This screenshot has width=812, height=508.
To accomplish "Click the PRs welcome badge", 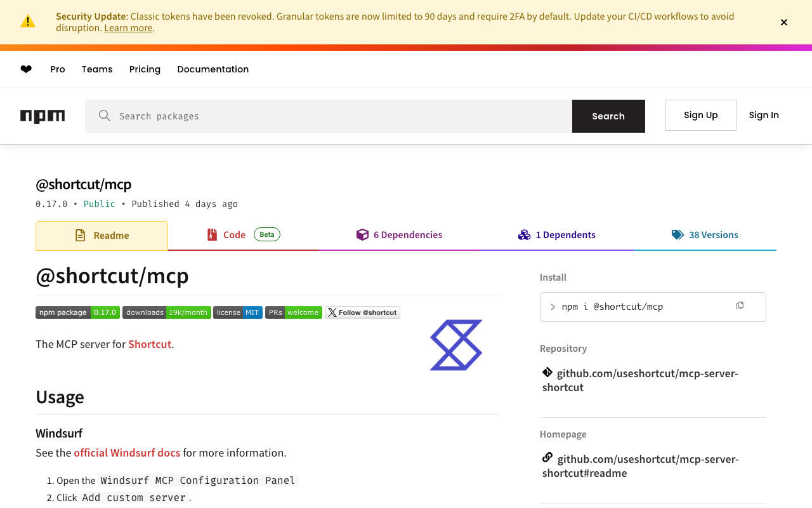I will coord(294,312).
